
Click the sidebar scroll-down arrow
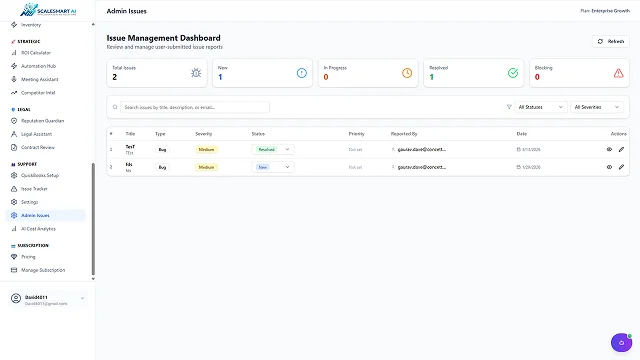pyautogui.click(x=93, y=279)
